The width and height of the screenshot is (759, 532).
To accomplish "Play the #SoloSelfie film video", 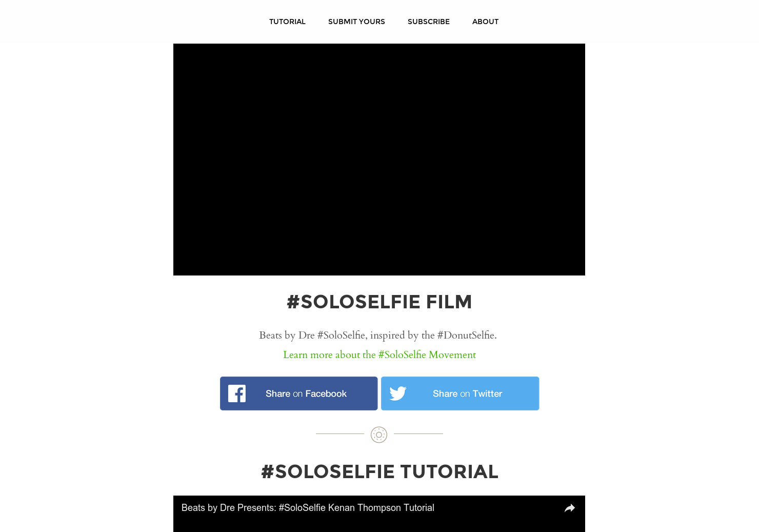I will pos(379,160).
